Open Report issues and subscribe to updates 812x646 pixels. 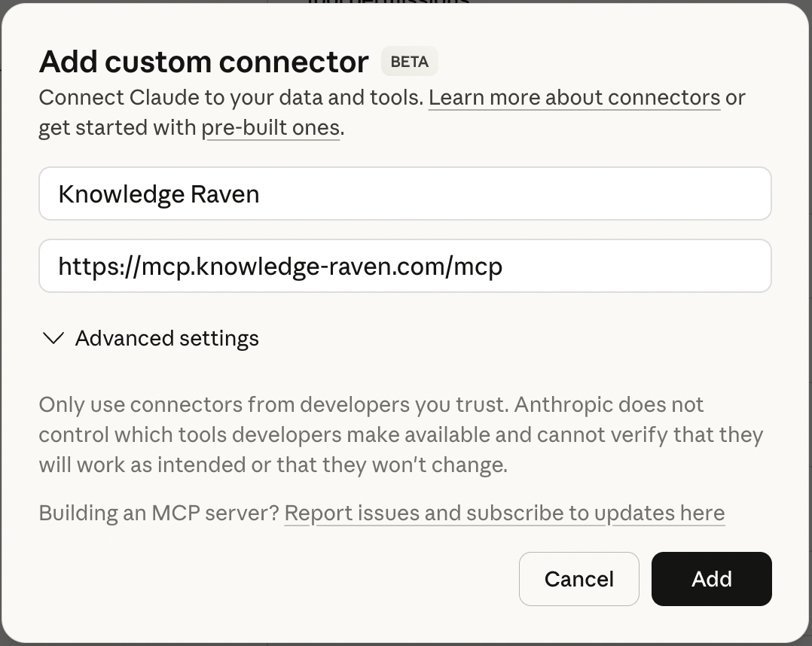tap(505, 513)
